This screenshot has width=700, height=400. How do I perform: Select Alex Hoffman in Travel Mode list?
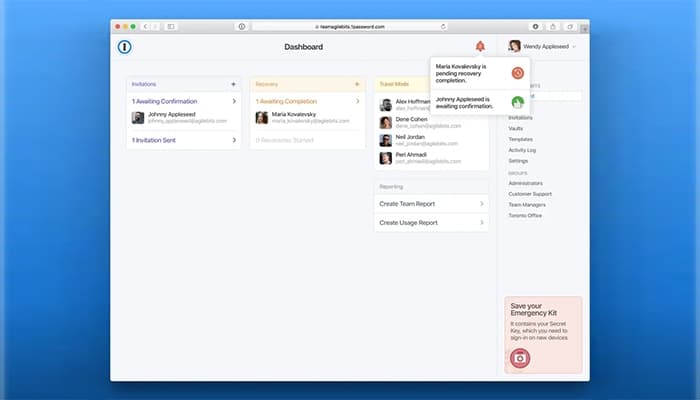[403, 105]
